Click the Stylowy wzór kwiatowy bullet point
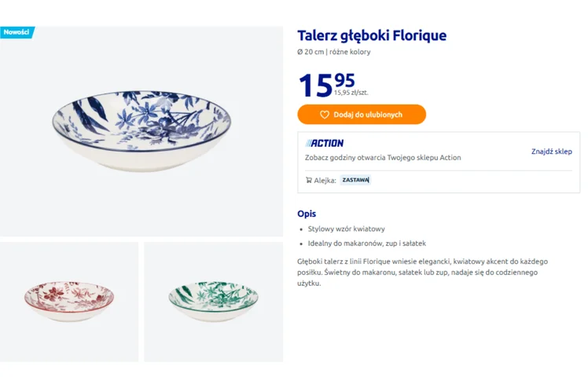588x388 pixels. click(x=346, y=229)
